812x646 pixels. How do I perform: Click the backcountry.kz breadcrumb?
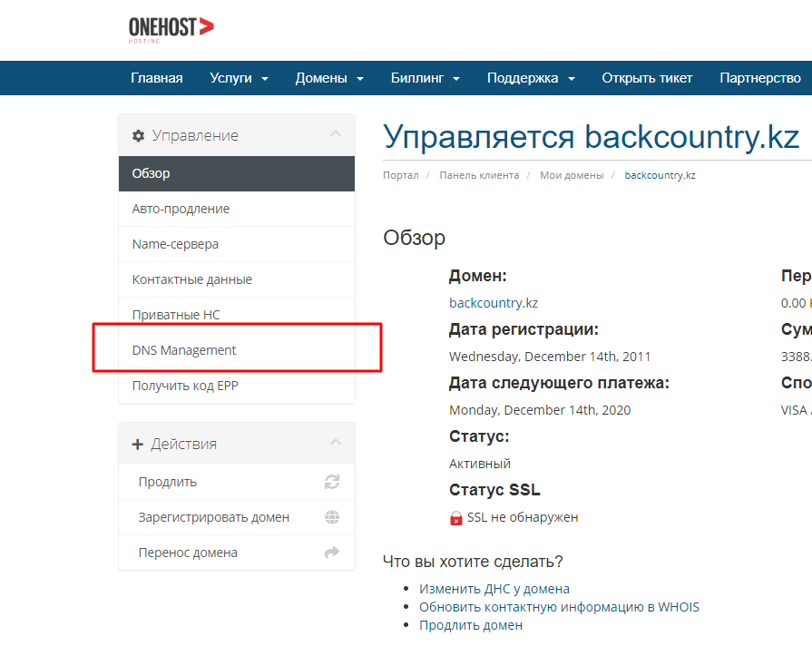660,176
